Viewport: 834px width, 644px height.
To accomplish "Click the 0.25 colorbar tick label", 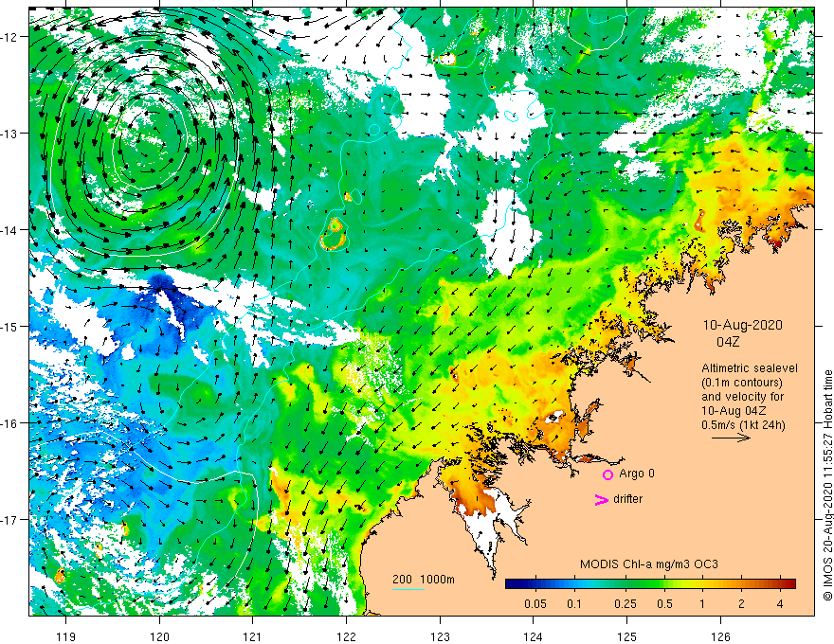I will pos(624,604).
